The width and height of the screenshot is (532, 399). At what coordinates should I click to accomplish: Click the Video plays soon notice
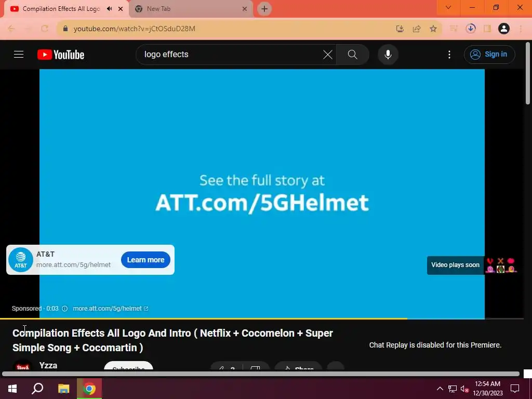click(455, 265)
